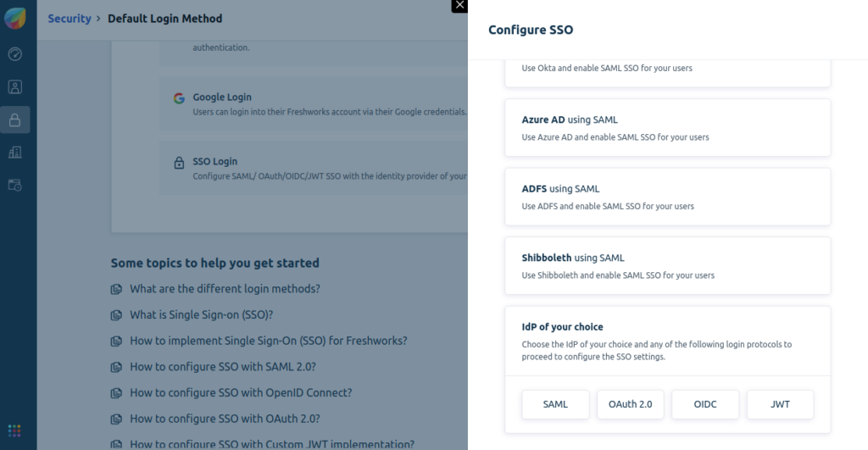The image size is (868, 450).
Task: Open the audit logs icon in sidebar
Action: (15, 185)
